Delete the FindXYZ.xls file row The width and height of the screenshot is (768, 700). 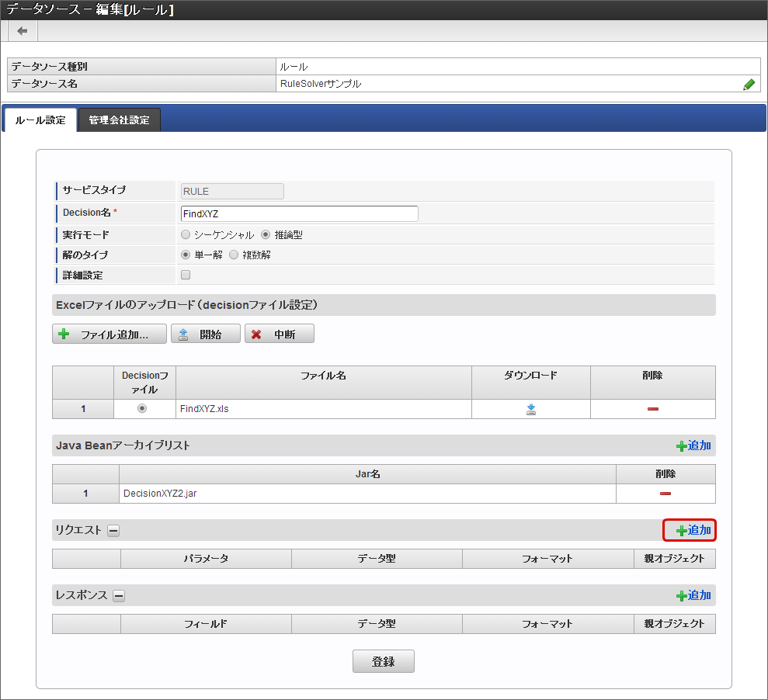652,409
